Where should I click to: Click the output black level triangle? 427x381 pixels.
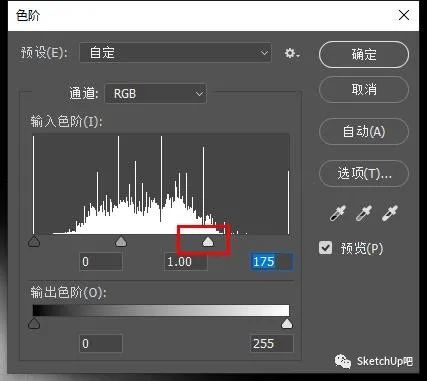tap(34, 323)
